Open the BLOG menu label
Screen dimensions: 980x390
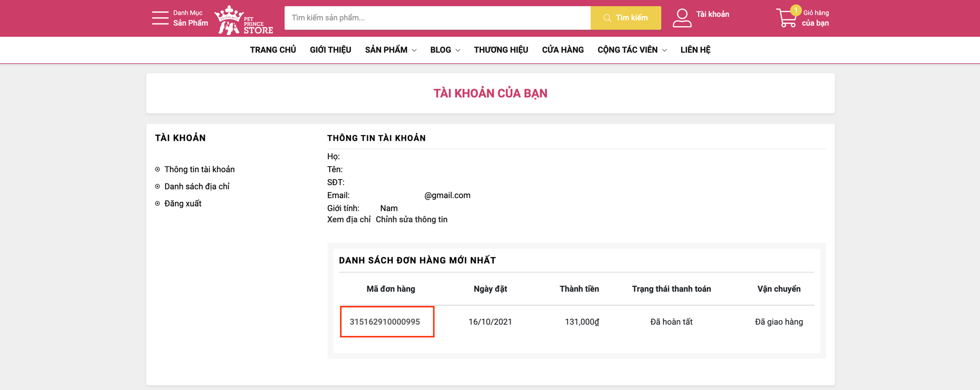441,50
